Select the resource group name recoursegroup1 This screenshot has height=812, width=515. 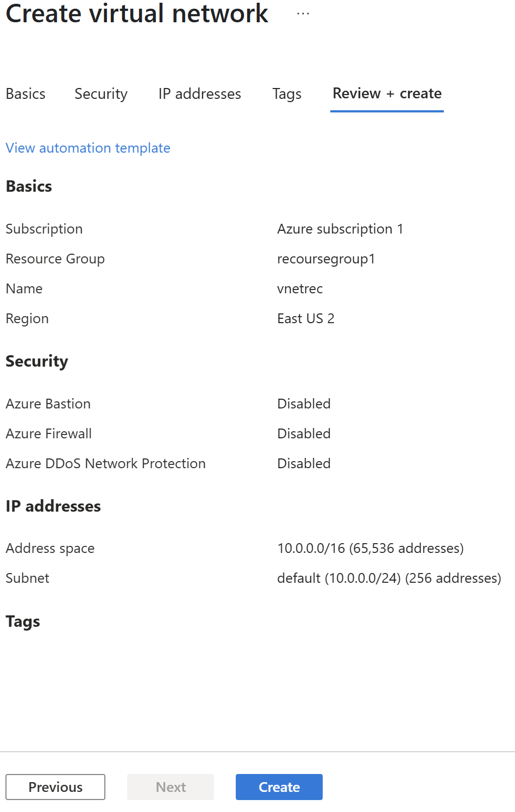tap(326, 259)
